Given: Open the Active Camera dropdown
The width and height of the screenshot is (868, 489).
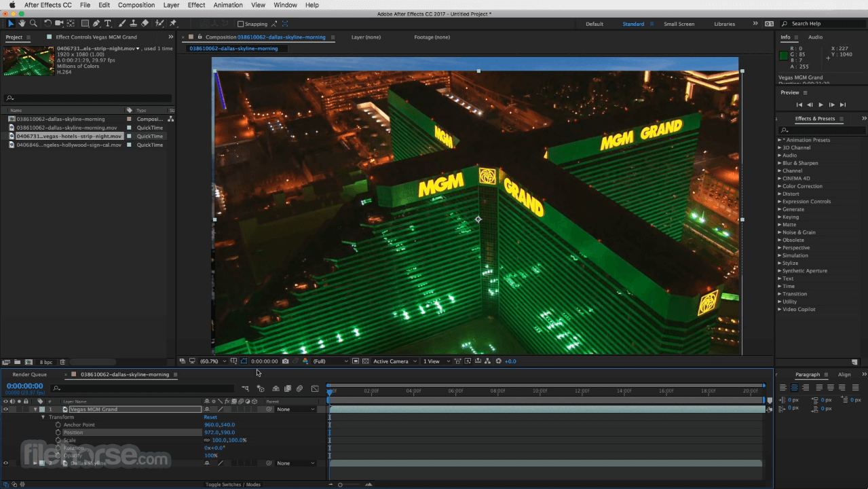Looking at the screenshot, I should tap(394, 361).
